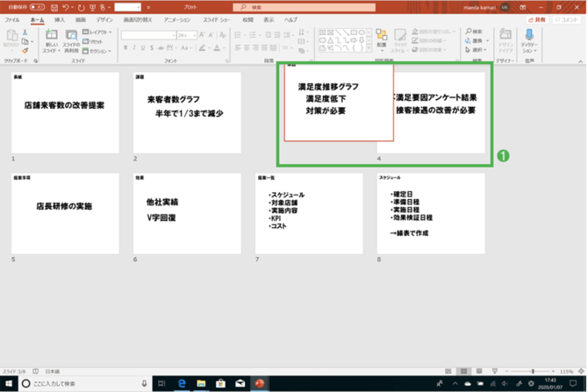Click the fit slide to window icon
The height and width of the screenshot is (392, 588).
tap(581, 371)
